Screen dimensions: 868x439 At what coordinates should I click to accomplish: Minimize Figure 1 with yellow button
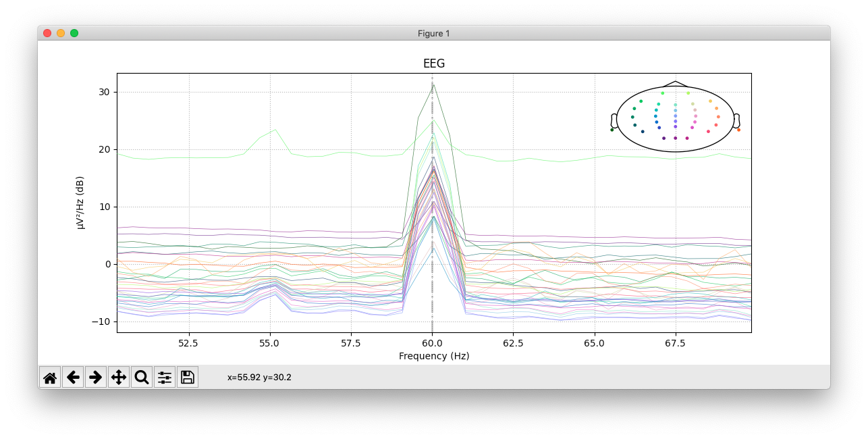pos(61,33)
